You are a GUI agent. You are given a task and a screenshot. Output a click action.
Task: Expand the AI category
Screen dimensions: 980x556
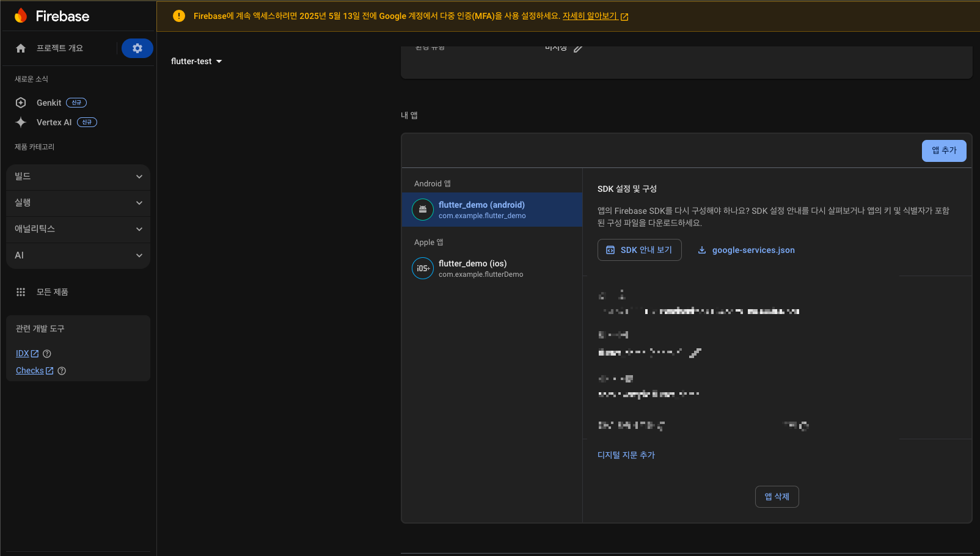pyautogui.click(x=78, y=255)
